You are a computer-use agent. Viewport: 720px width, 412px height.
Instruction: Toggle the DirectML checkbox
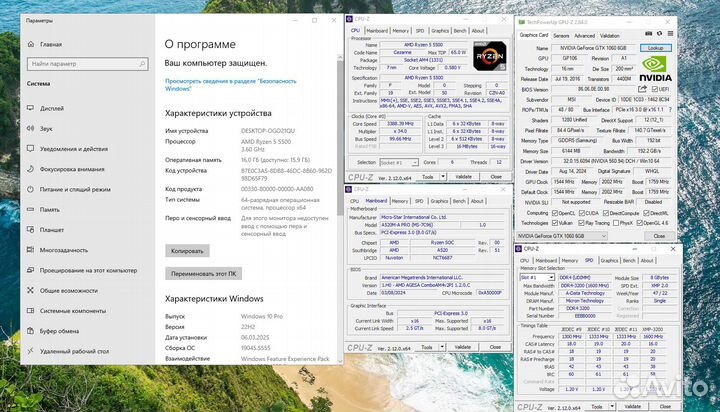point(647,213)
